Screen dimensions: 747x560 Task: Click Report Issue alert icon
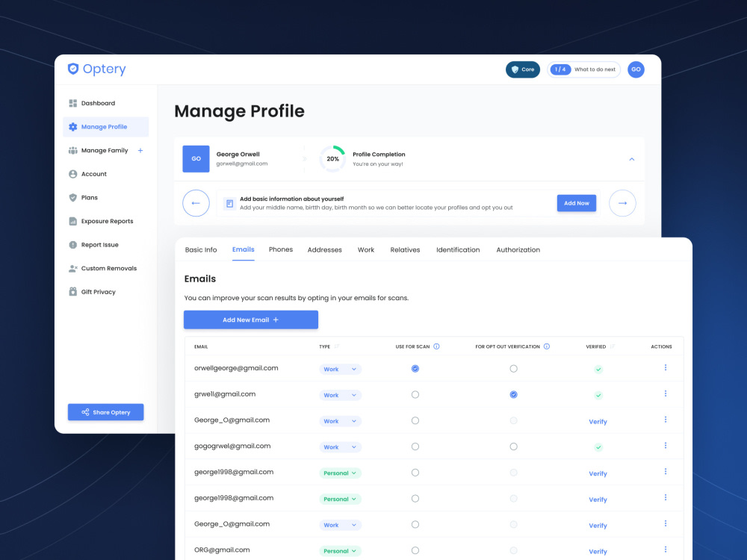(73, 245)
